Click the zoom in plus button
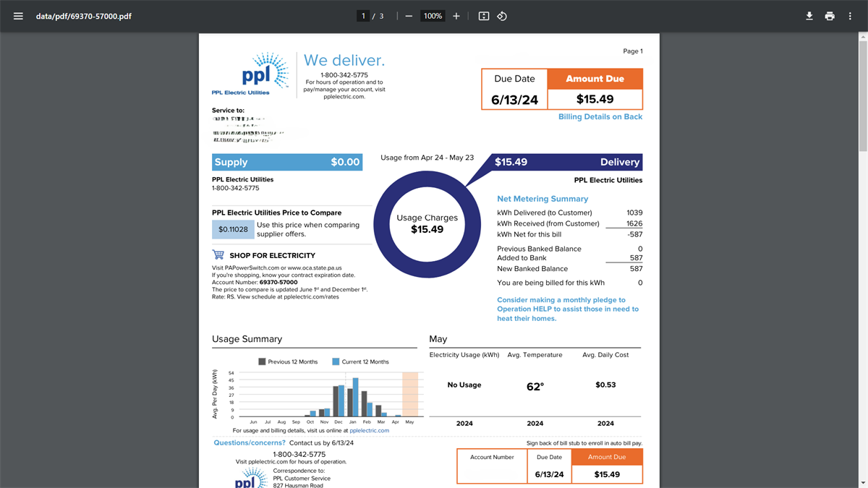 (x=456, y=16)
